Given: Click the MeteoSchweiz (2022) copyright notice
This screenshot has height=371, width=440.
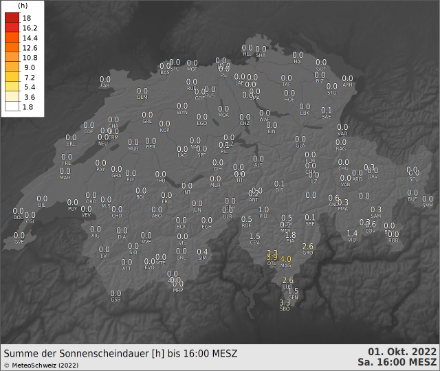Looking at the screenshot, I should point(41,365).
